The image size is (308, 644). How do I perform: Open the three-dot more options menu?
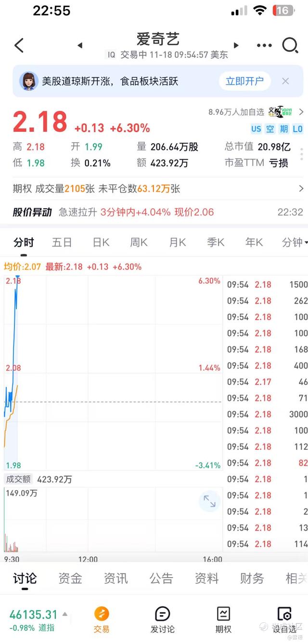pos(264,46)
